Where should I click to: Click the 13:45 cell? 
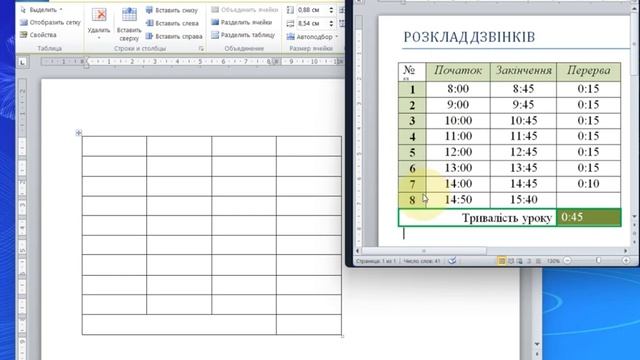[x=523, y=168]
